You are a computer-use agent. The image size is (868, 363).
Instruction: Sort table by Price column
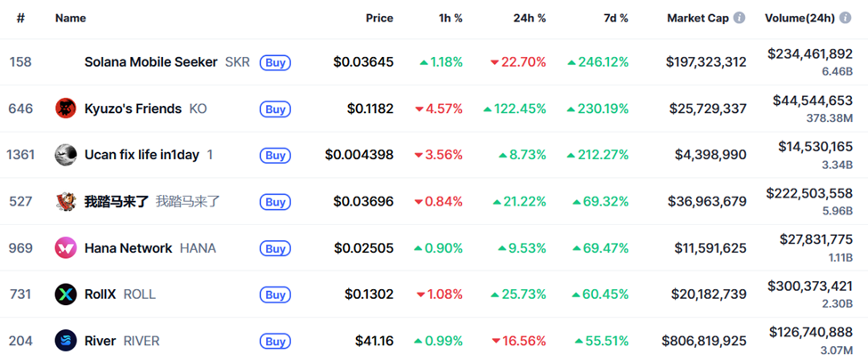[x=378, y=18]
